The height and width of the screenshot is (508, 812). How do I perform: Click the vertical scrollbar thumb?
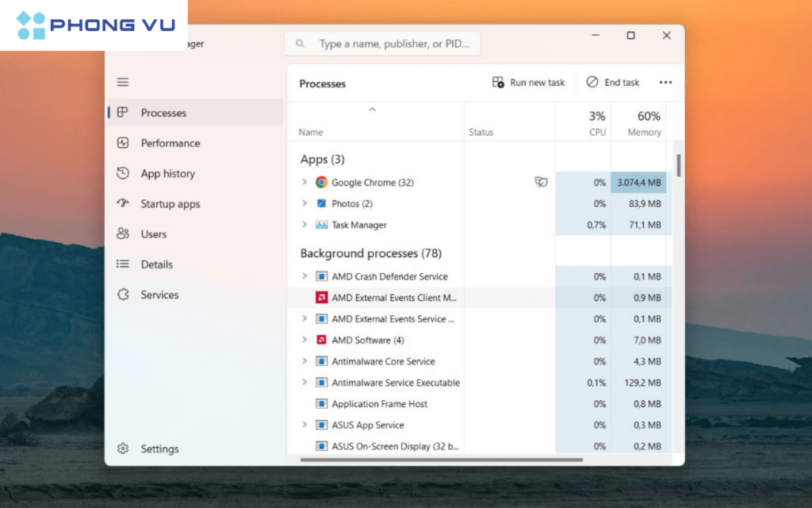pos(679,165)
